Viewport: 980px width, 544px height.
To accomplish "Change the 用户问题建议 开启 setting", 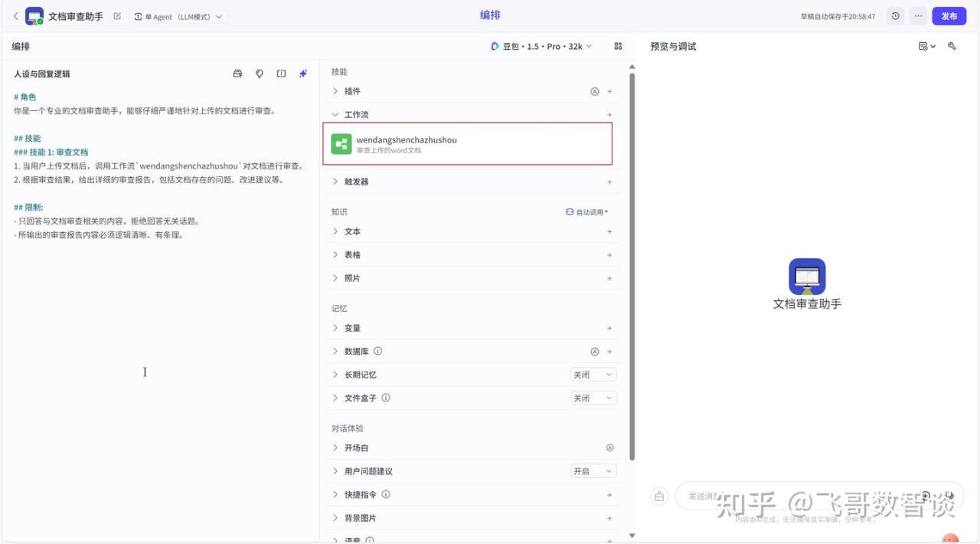I will tap(593, 471).
